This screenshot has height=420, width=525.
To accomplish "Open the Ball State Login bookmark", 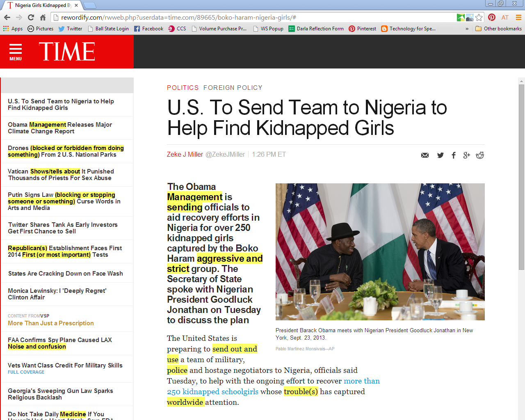I will (x=108, y=29).
